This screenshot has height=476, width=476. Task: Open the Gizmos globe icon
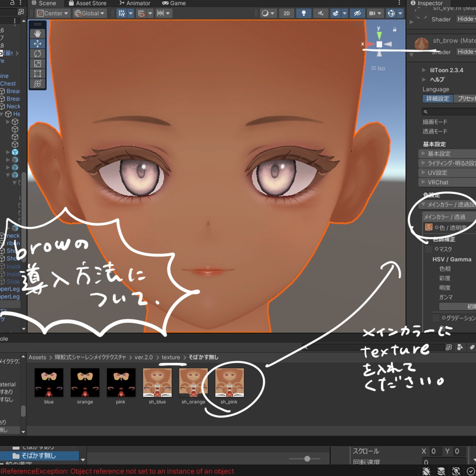click(x=391, y=13)
